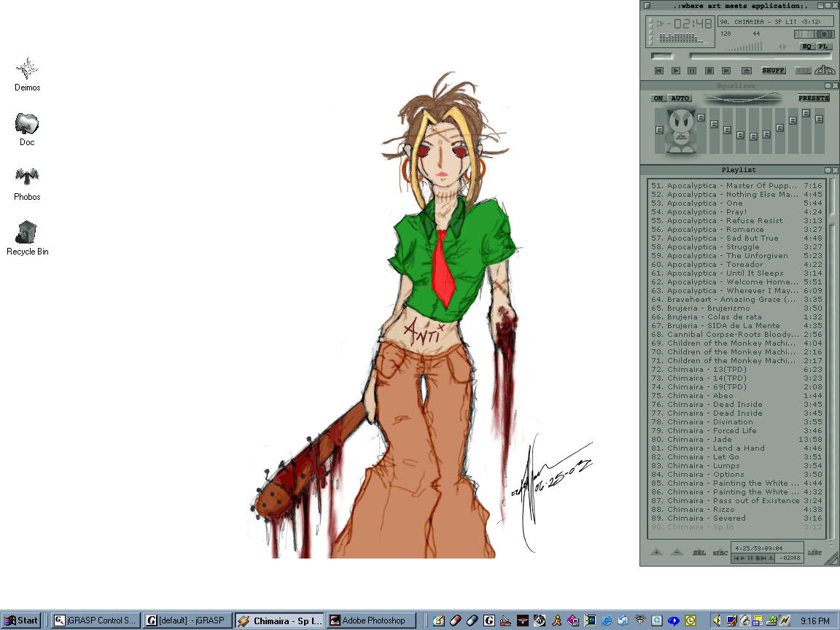
Task: Toggle the PL playlist window button
Action: [x=825, y=47]
